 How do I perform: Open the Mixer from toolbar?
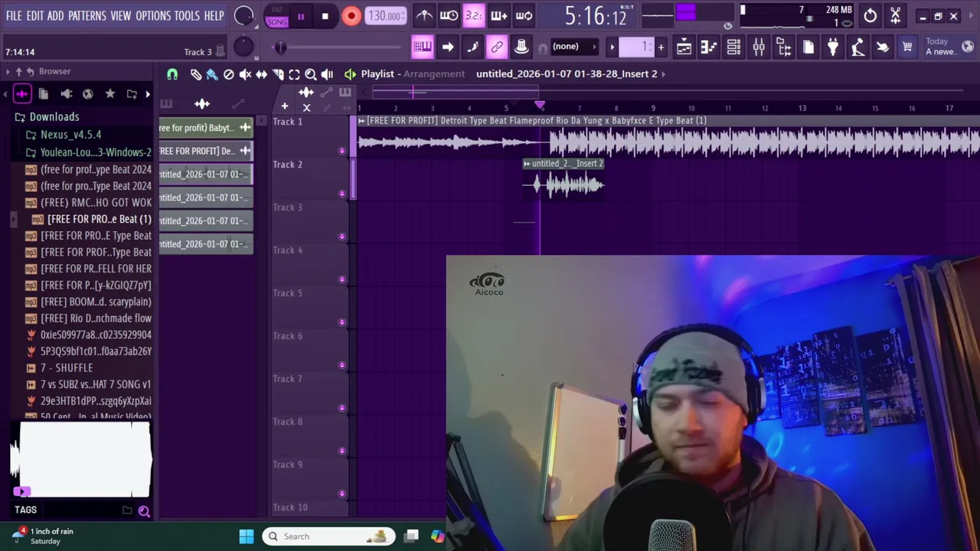coord(759,47)
